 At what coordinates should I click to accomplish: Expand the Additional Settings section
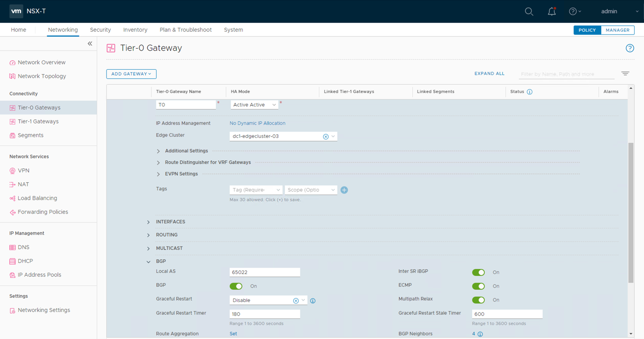pos(158,151)
